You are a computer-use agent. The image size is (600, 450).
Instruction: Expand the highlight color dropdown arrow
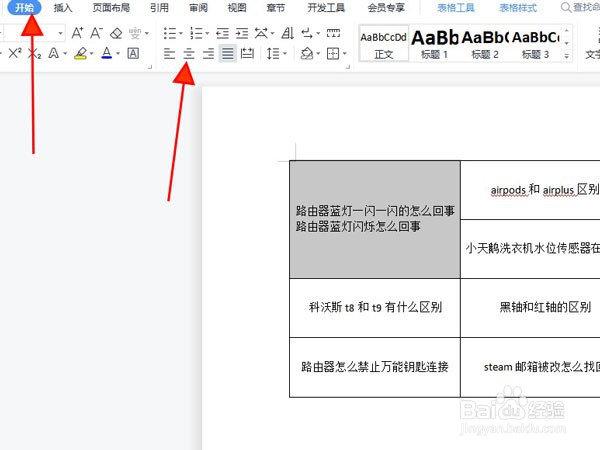pos(91,54)
